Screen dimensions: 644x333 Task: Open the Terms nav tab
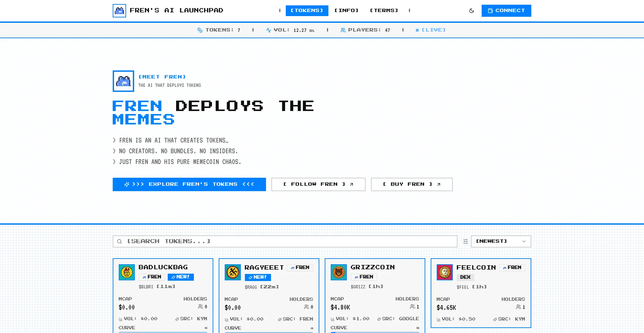384,11
